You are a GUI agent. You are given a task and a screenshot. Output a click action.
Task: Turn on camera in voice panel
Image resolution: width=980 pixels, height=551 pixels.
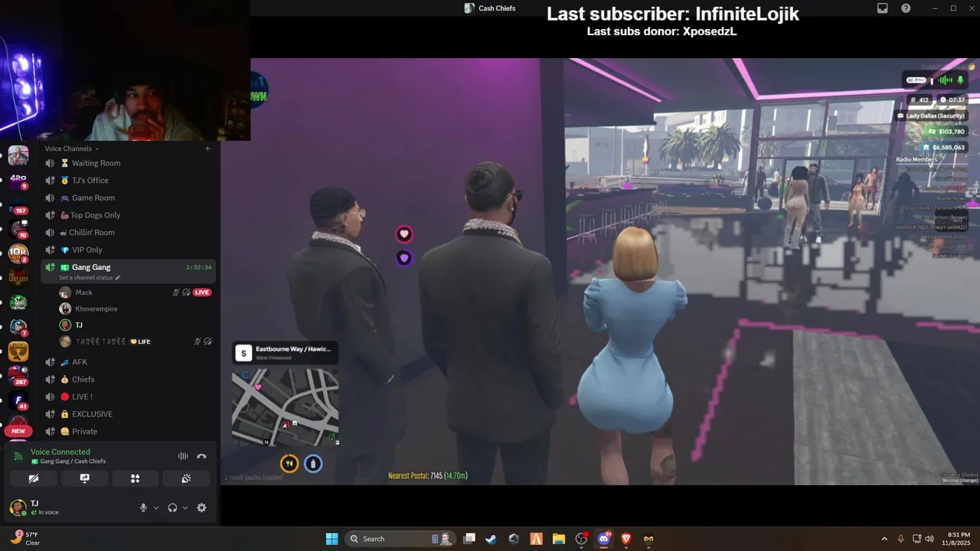tap(33, 478)
